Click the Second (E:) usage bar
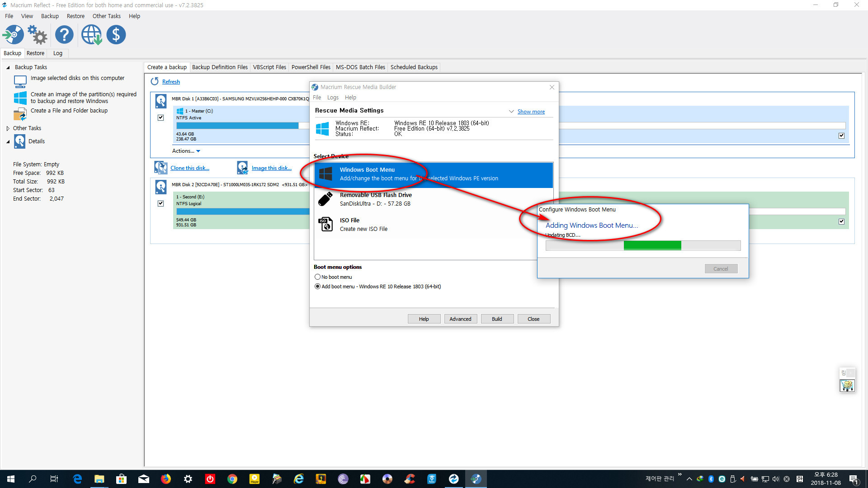This screenshot has height=488, width=868. pyautogui.click(x=242, y=211)
